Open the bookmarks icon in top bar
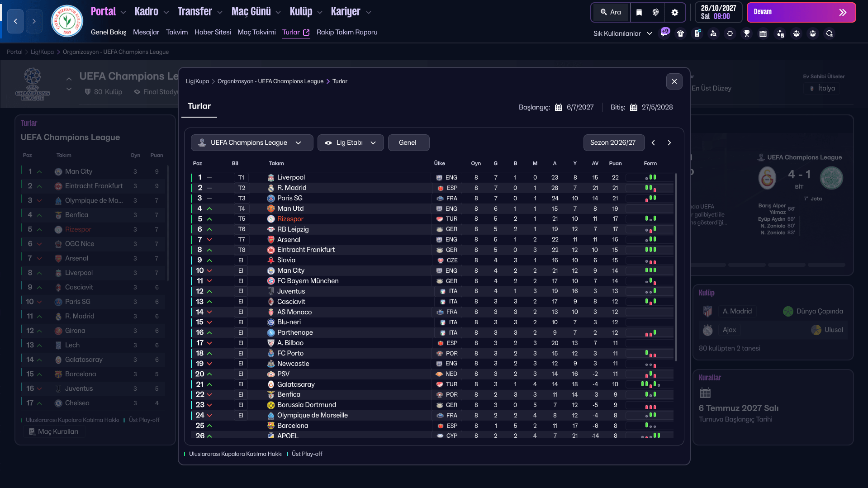This screenshot has width=868, height=488. tap(639, 12)
